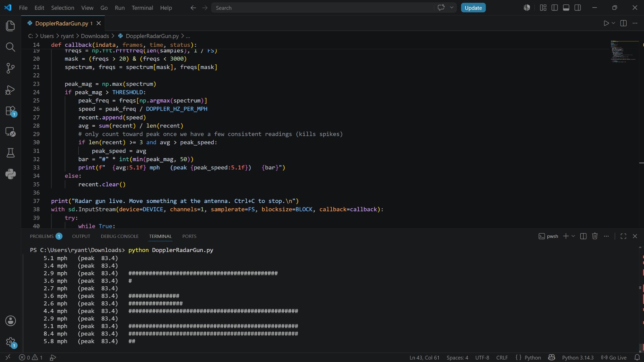
Task: Close the DopplerRadarGun.py tab
Action: click(99, 23)
